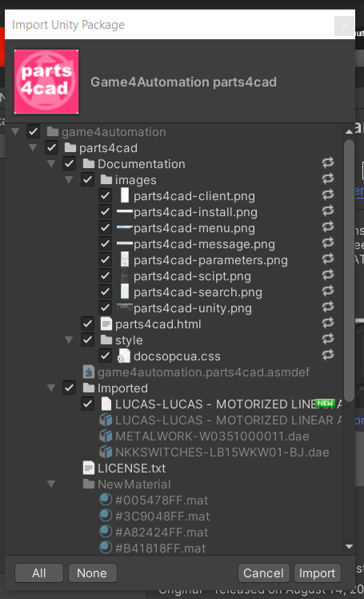Uncheck the parts4cad-client.png checkbox

[105, 195]
